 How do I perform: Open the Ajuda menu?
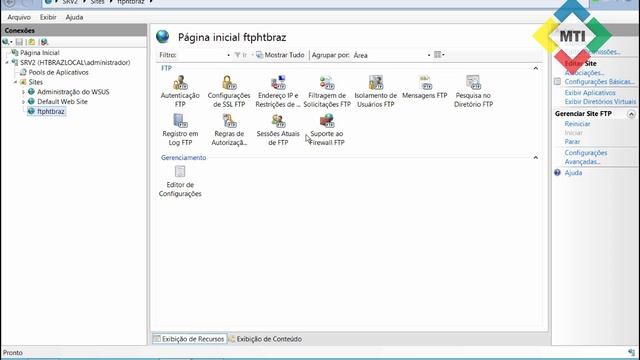pos(74,17)
